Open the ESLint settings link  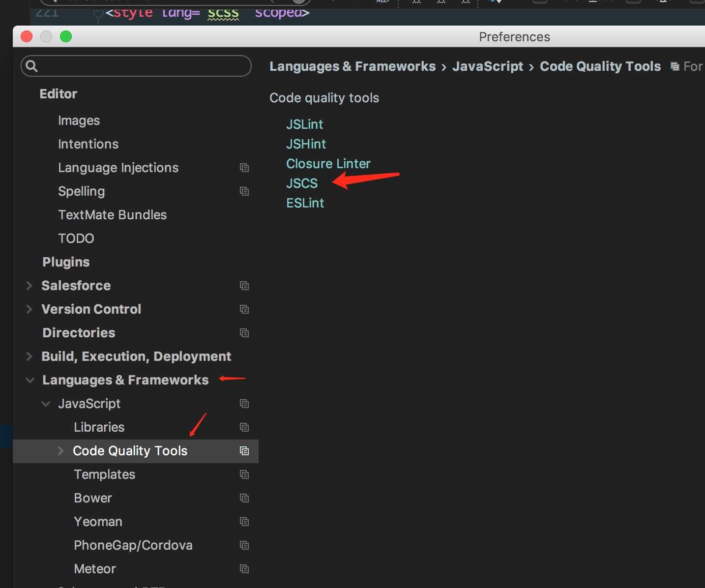(x=305, y=203)
